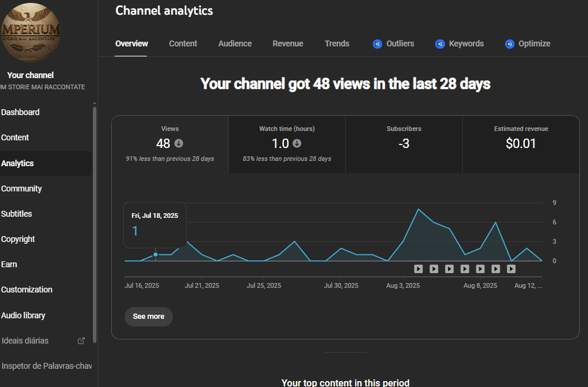The image size is (588, 387).
Task: Click the external link icon beside Ideais diárias
Action: point(81,341)
